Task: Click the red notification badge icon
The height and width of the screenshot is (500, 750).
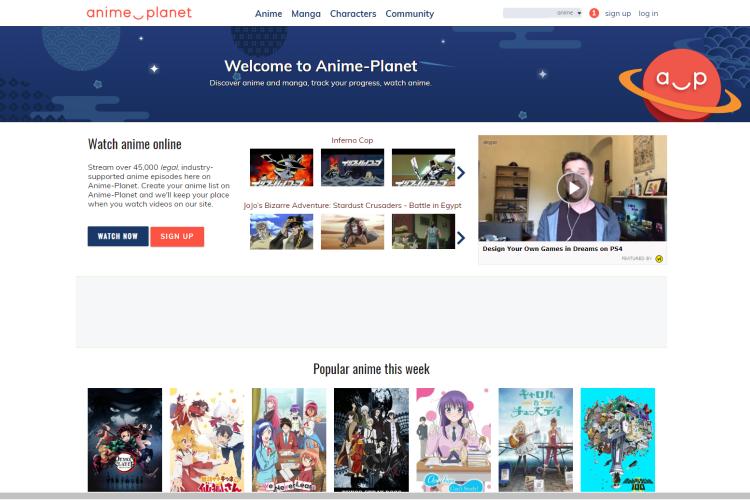Action: tap(594, 13)
